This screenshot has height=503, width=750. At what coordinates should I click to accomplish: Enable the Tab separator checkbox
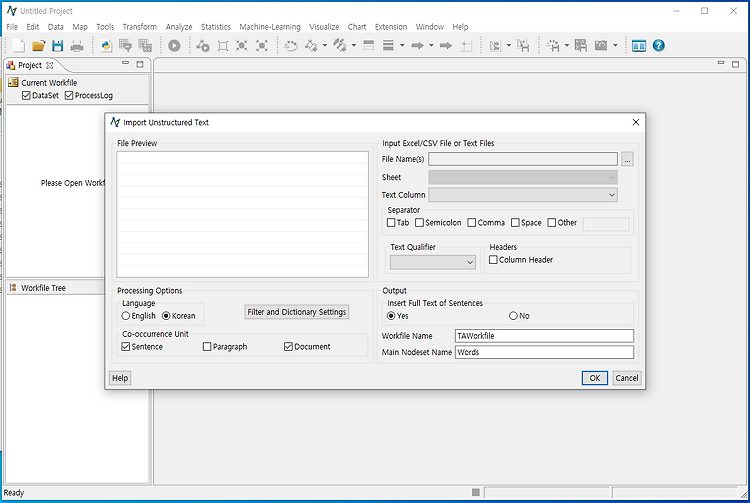click(x=391, y=223)
